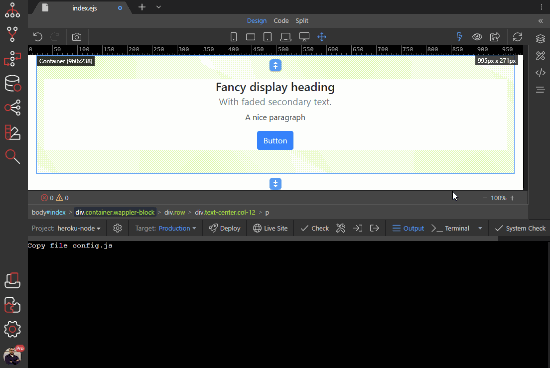Open the Find magnifier icon

pos(12,156)
